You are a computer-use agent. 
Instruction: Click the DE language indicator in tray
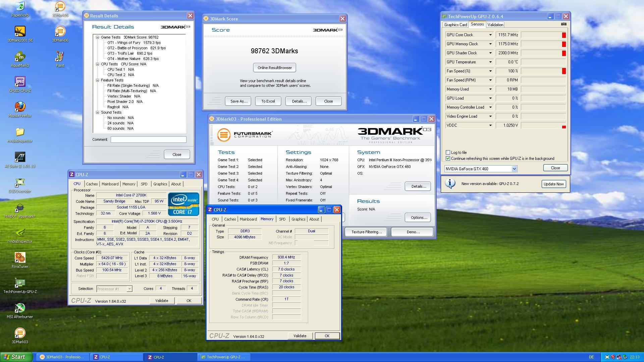point(591,357)
